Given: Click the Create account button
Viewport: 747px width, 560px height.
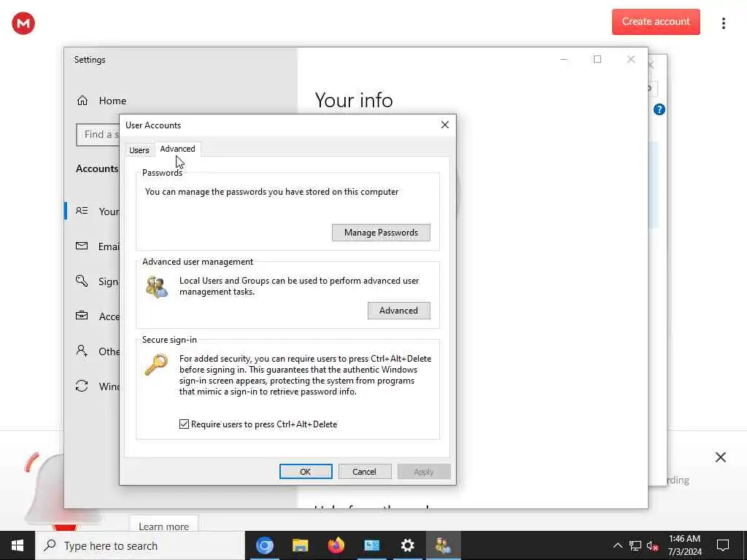Looking at the screenshot, I should [x=656, y=21].
